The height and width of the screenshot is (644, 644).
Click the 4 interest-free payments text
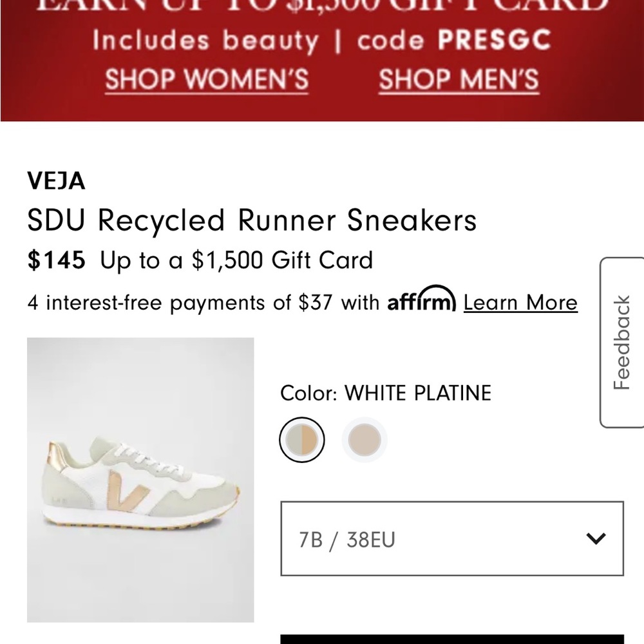point(193,302)
